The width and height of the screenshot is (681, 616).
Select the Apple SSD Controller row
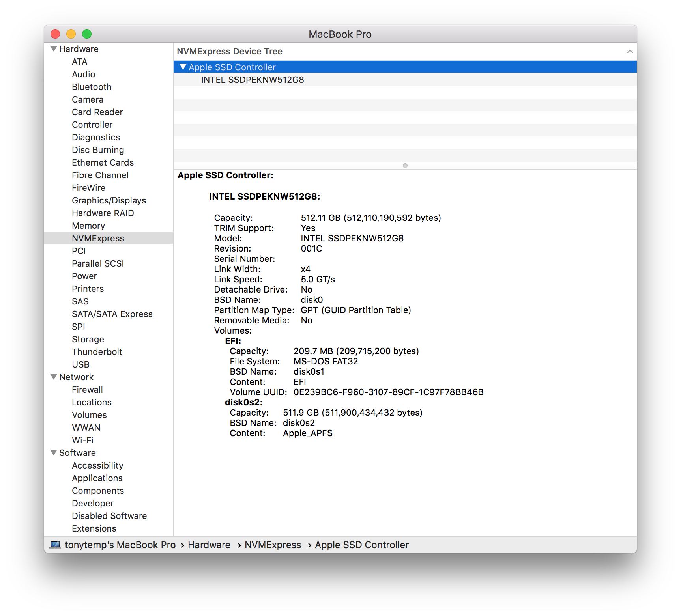tap(405, 67)
